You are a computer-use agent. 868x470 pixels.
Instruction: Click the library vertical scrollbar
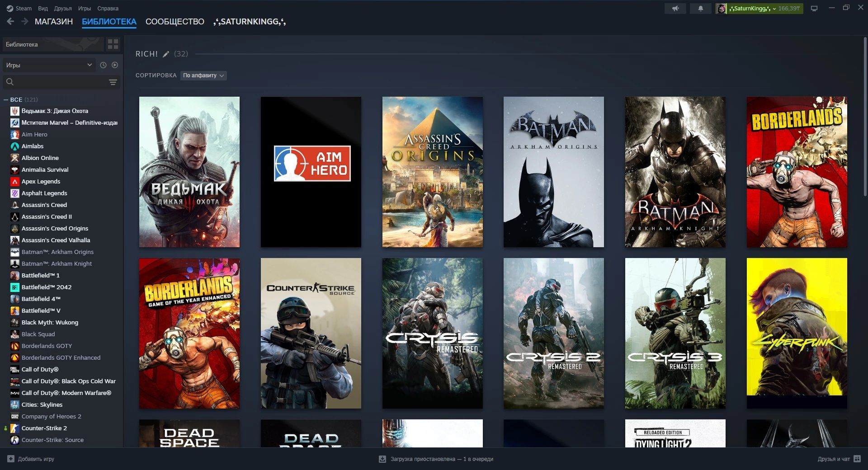865,117
